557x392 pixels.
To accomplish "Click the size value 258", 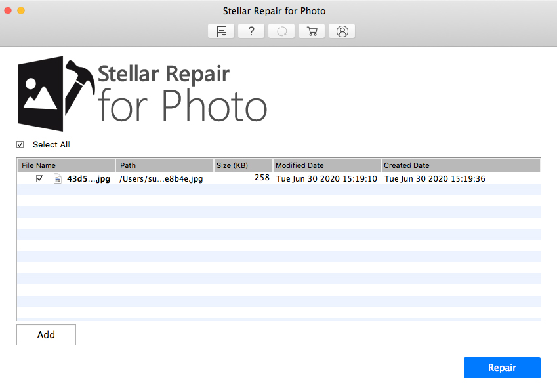I will click(x=262, y=178).
